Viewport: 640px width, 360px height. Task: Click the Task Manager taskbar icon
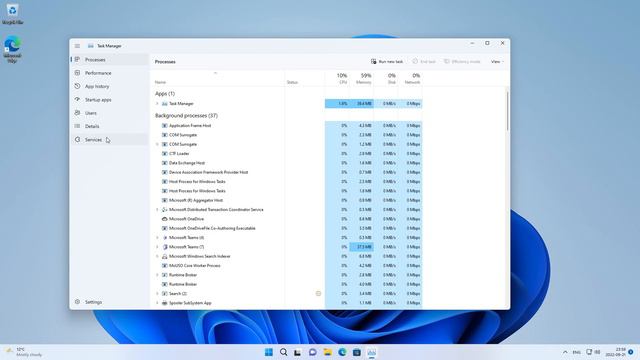(371, 352)
